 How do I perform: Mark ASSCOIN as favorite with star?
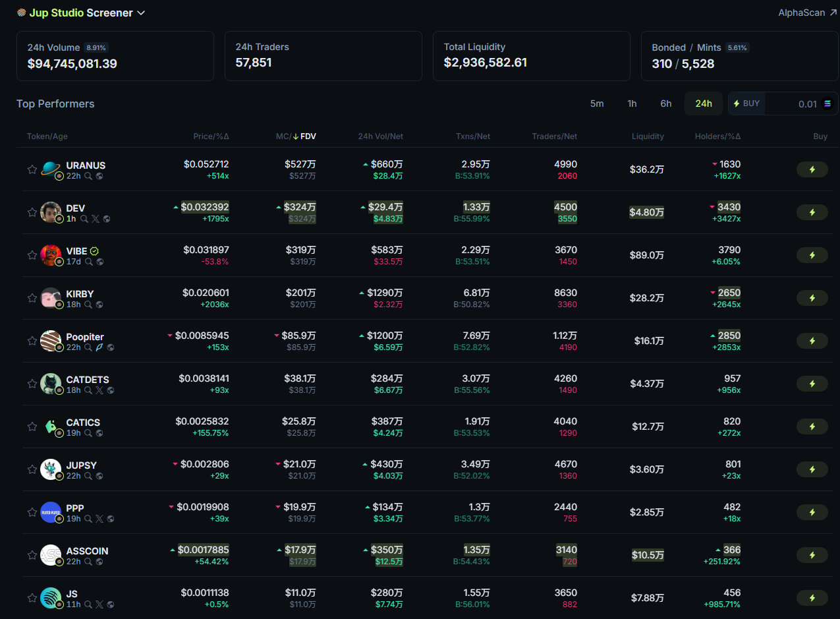[x=32, y=555]
